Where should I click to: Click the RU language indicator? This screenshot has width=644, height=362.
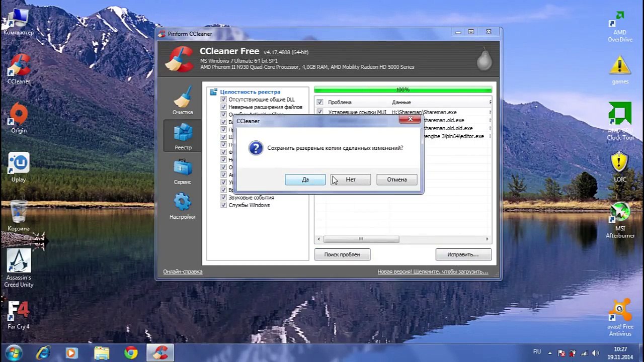click(537, 351)
